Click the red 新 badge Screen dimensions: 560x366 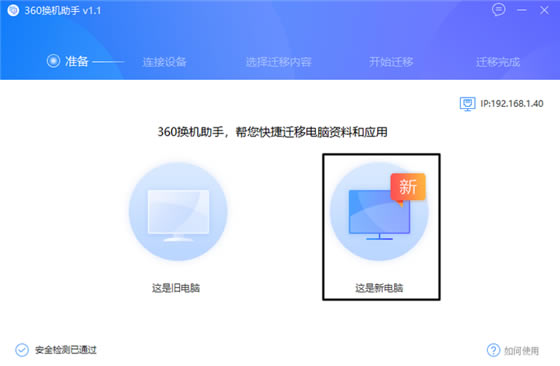[x=408, y=187]
